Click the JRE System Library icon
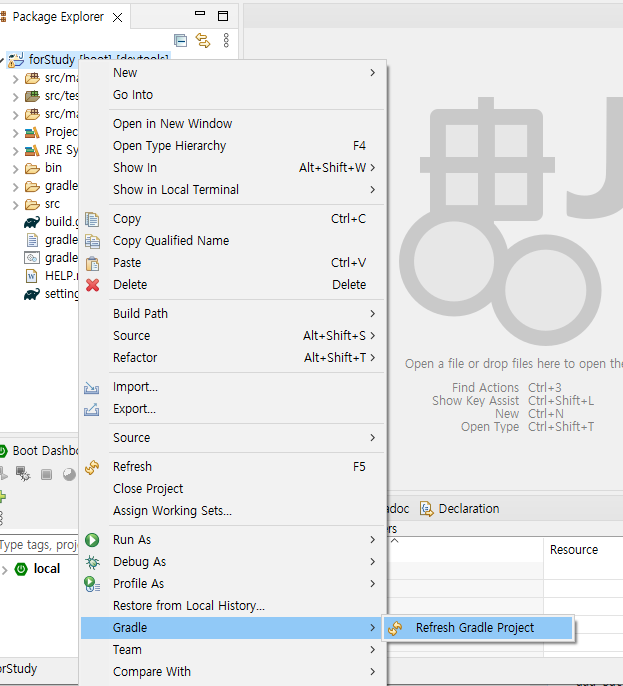Viewport: 623px width, 686px height. click(32, 150)
